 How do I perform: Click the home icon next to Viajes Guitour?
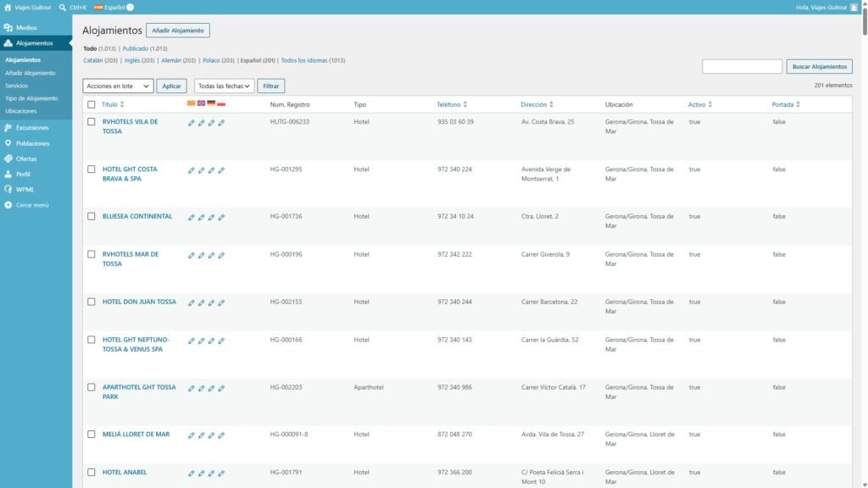click(x=8, y=7)
